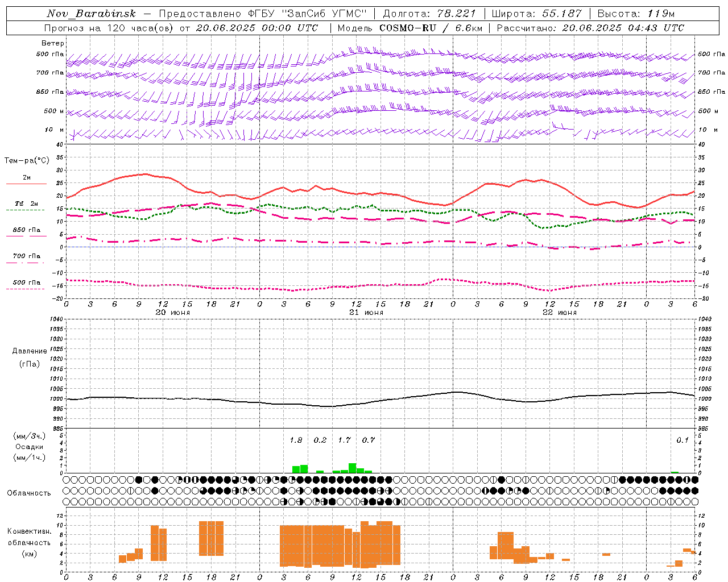Click the left "500 м" wind level label
Viewport: 728px width, 582px height.
(54, 111)
